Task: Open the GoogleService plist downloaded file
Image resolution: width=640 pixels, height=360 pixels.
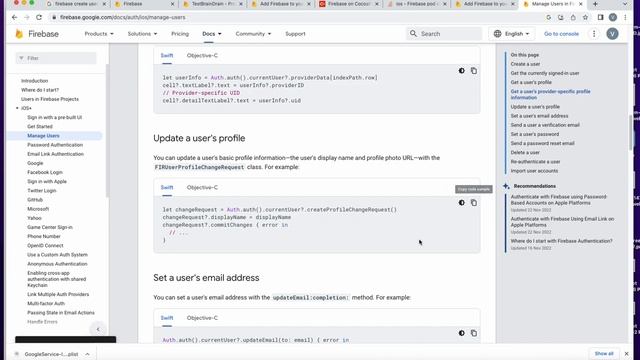Action: (51, 354)
